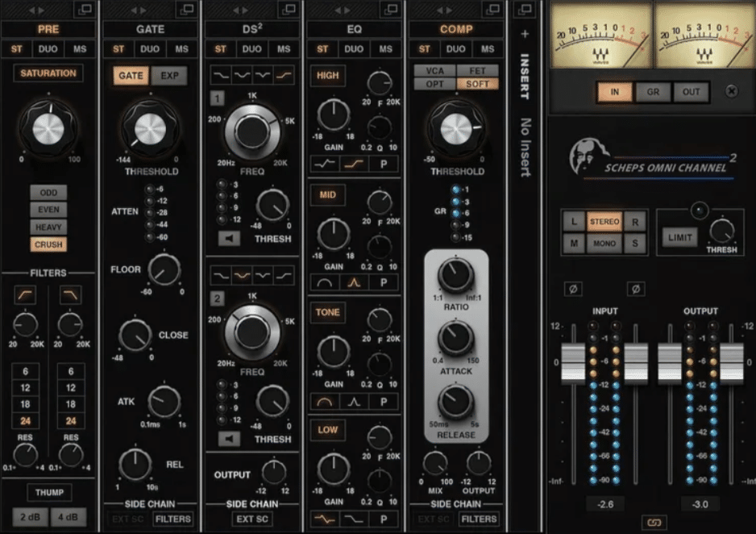Open the DS2 module pop-out icon
756x534 pixels.
pos(289,9)
